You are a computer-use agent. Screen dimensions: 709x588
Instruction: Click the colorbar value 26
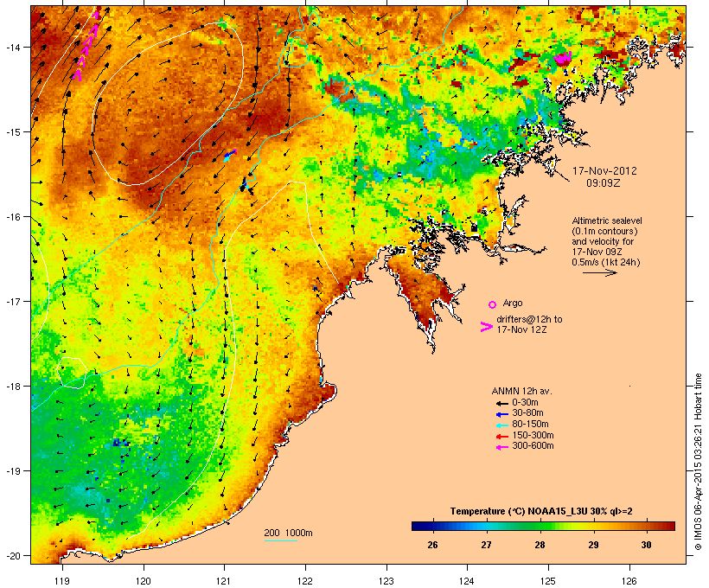point(432,545)
